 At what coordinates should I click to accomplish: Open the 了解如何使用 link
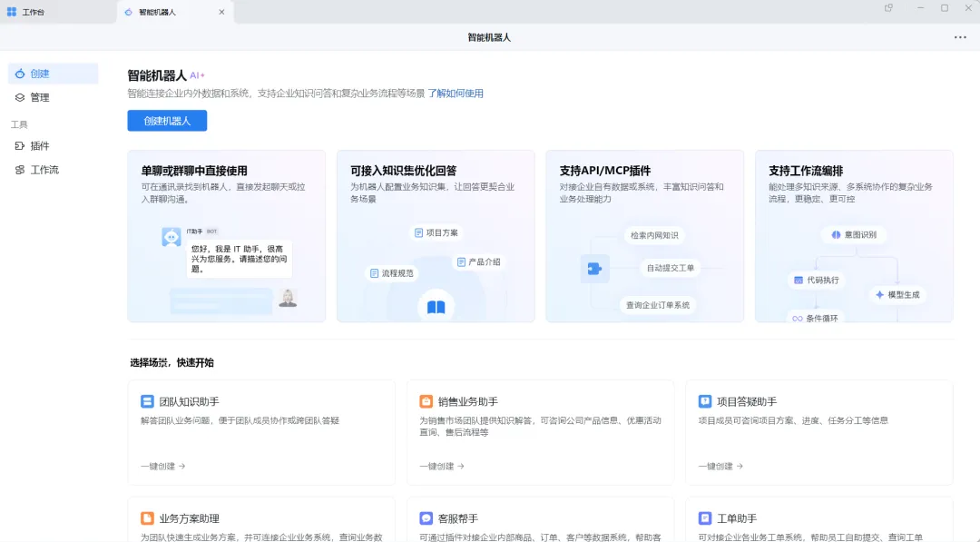pyautogui.click(x=456, y=94)
